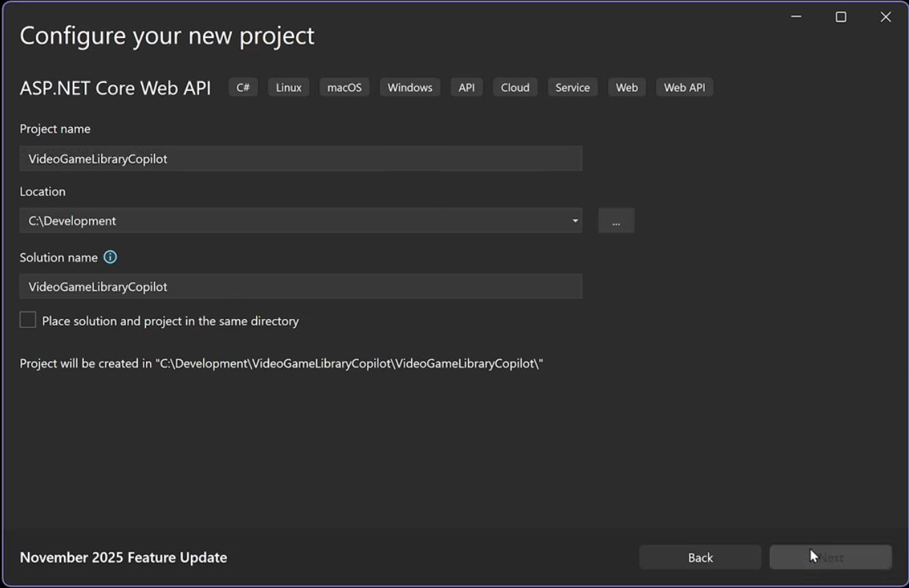Enable placing solution and project in same directory

click(27, 319)
